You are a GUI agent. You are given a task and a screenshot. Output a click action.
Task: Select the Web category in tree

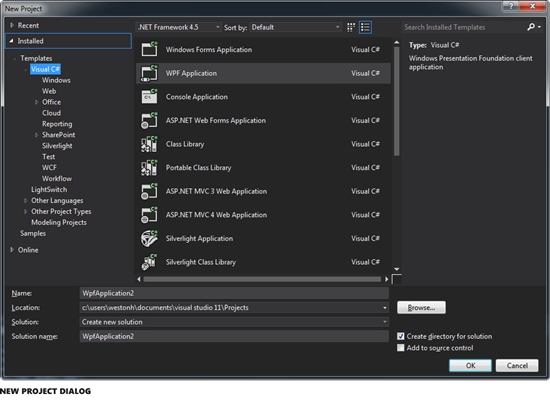tap(49, 91)
